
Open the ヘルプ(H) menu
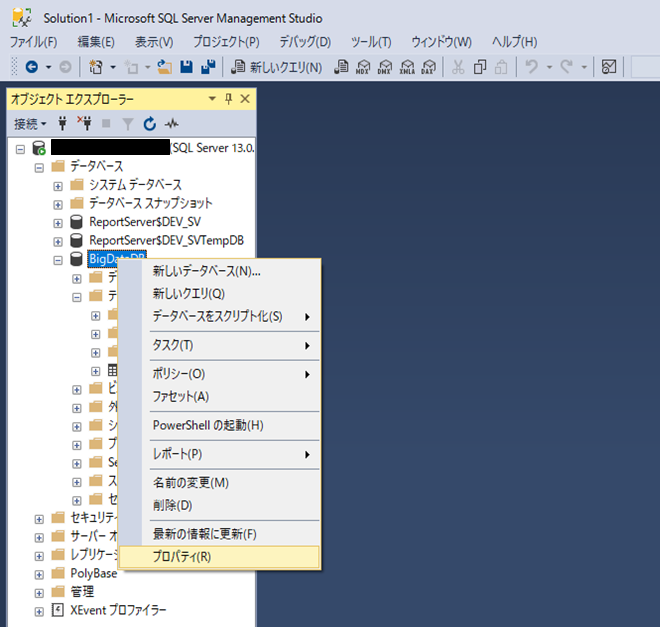[514, 42]
